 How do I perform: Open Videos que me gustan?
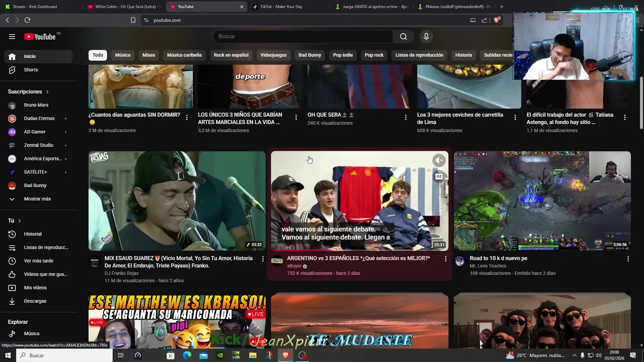pos(38,274)
